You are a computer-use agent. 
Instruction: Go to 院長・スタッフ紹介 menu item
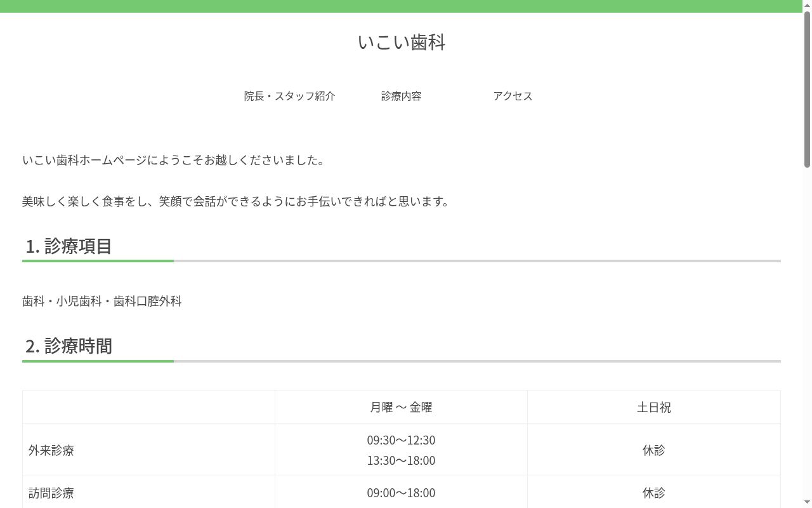[x=290, y=96]
